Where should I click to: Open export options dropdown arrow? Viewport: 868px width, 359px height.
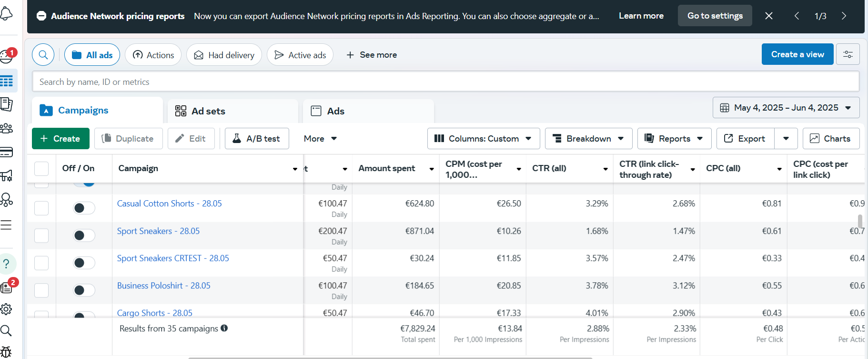[786, 139]
